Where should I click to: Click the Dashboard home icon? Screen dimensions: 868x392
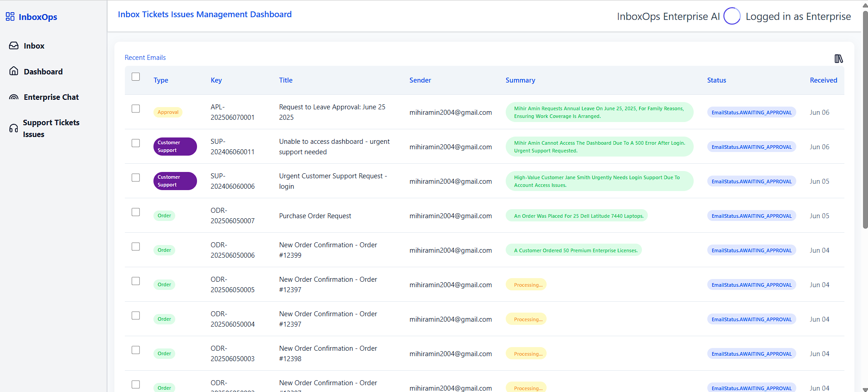pos(14,71)
